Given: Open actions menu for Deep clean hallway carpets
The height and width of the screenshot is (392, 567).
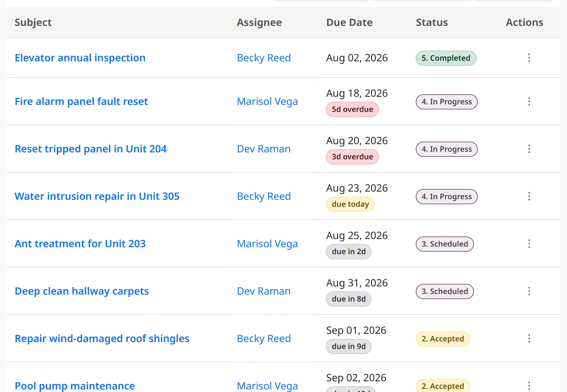Looking at the screenshot, I should point(529,291).
